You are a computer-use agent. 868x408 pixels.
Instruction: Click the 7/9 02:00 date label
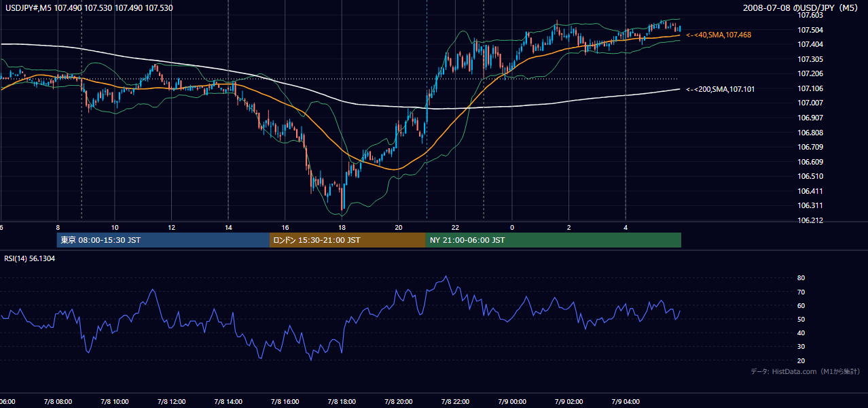point(568,402)
